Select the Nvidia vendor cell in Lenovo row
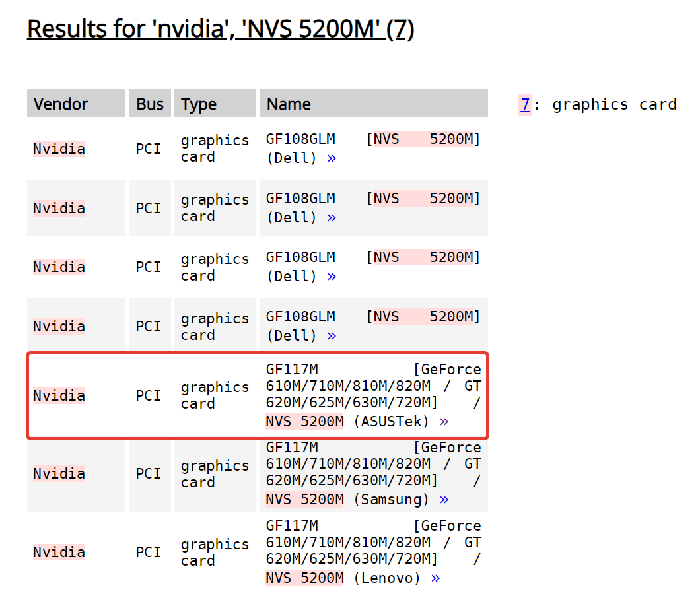700x604 pixels. tap(59, 552)
